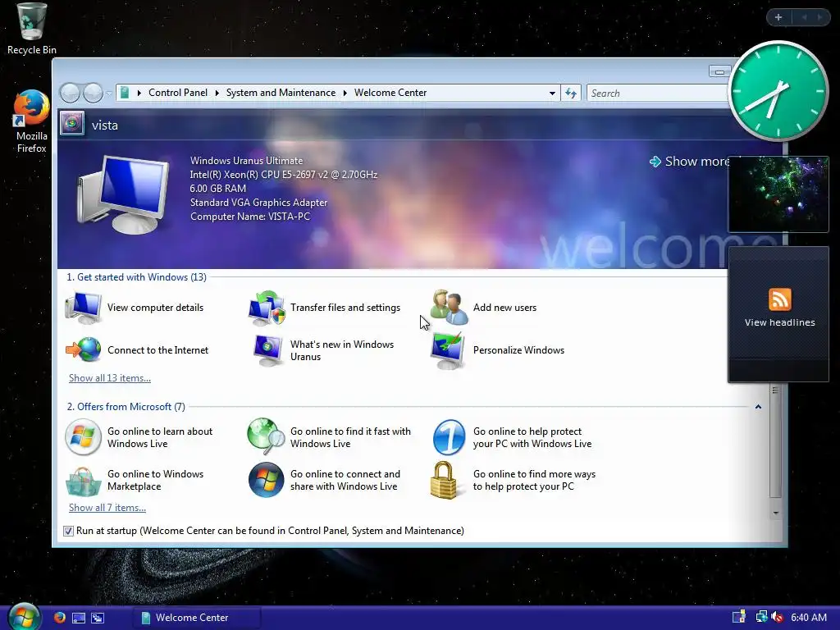
Task: Click the find it fast magnifier globe icon
Action: [x=266, y=436]
